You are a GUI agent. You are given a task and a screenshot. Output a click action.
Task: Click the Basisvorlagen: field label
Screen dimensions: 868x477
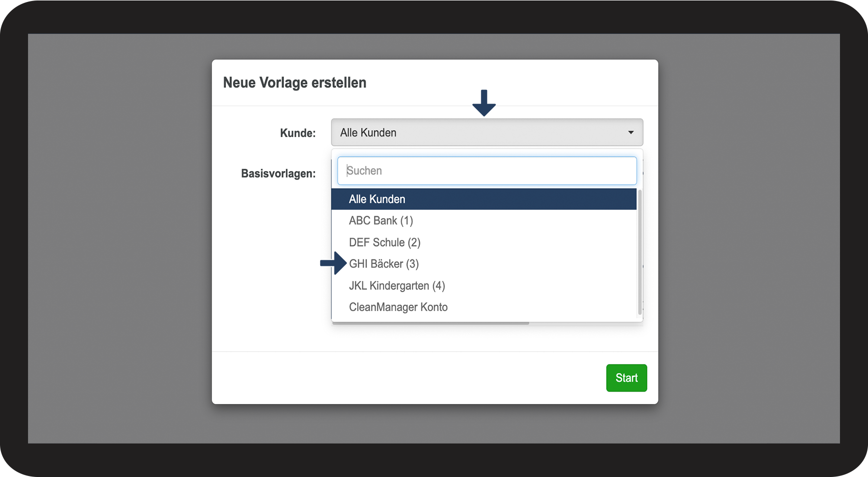tap(278, 173)
